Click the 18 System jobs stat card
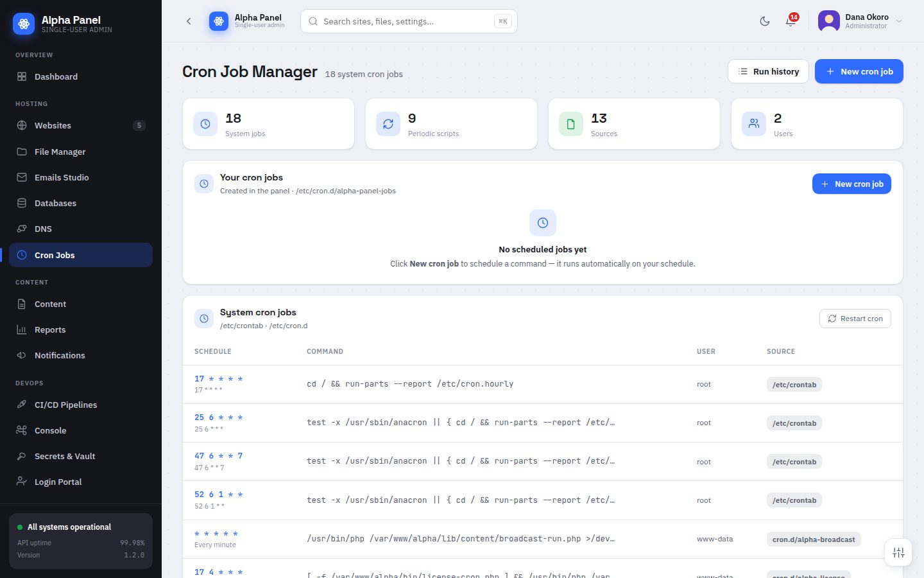Image resolution: width=924 pixels, height=578 pixels. coord(269,124)
